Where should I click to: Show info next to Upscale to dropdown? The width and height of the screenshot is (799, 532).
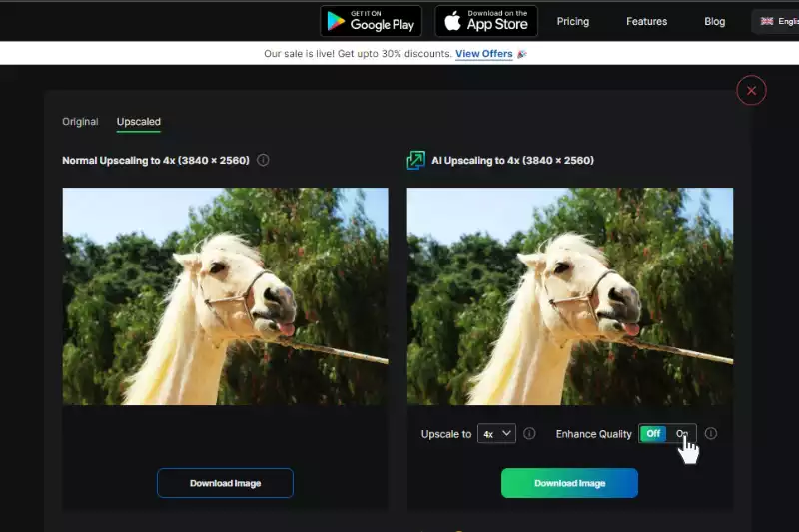click(529, 433)
